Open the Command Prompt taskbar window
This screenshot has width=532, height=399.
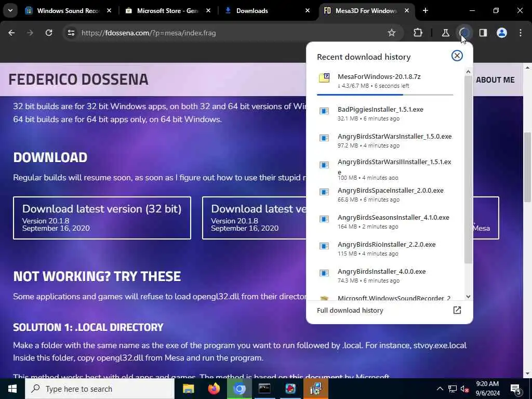tap(264, 389)
